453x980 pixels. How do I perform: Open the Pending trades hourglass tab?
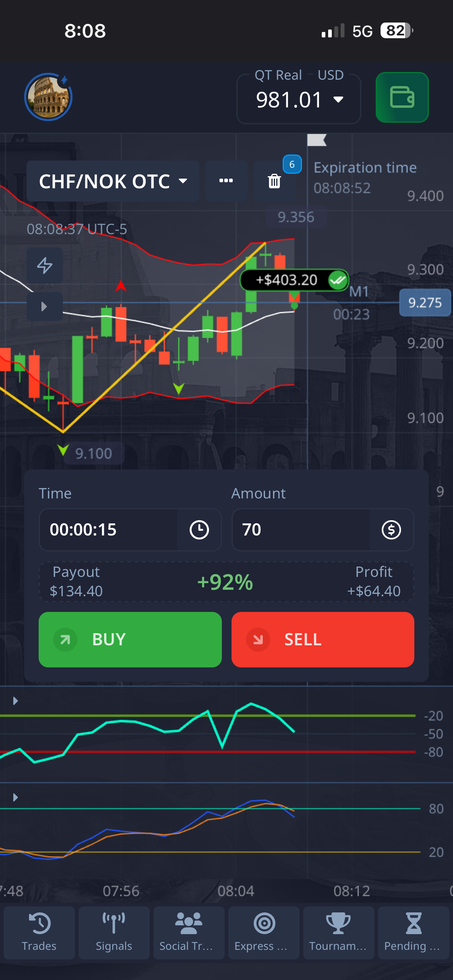(x=413, y=933)
